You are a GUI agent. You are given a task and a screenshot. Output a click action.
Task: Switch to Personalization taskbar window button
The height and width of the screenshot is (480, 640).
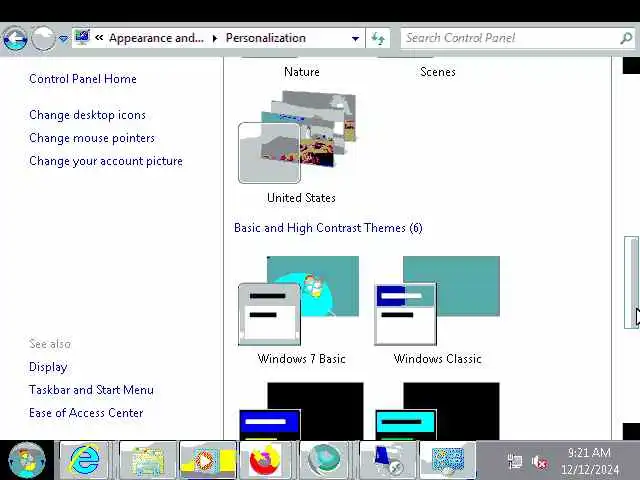[x=448, y=460]
